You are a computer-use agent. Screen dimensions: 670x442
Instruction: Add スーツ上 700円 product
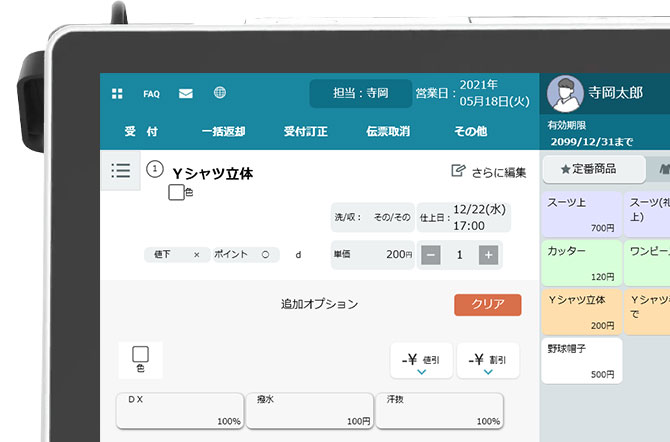point(582,214)
